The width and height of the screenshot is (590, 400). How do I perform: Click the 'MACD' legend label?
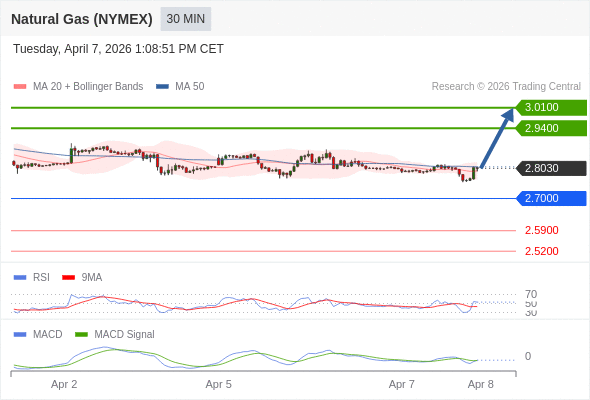click(x=48, y=335)
